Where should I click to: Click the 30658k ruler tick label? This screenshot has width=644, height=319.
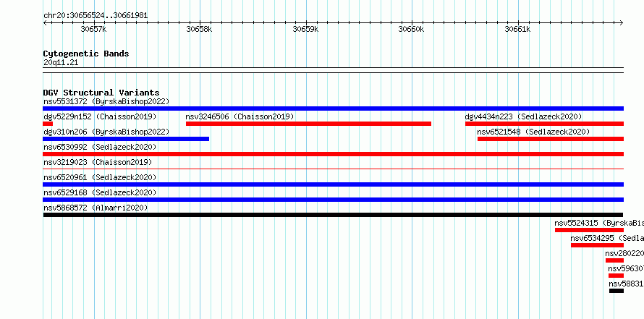point(199,29)
